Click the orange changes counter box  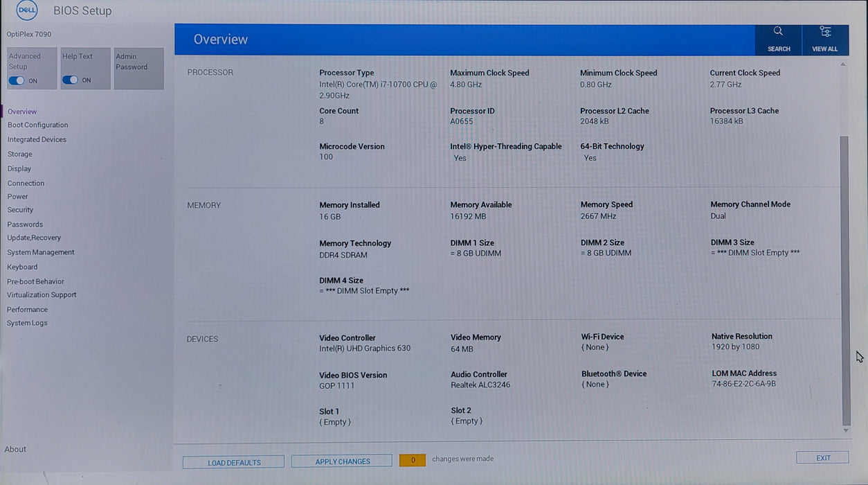pyautogui.click(x=413, y=460)
